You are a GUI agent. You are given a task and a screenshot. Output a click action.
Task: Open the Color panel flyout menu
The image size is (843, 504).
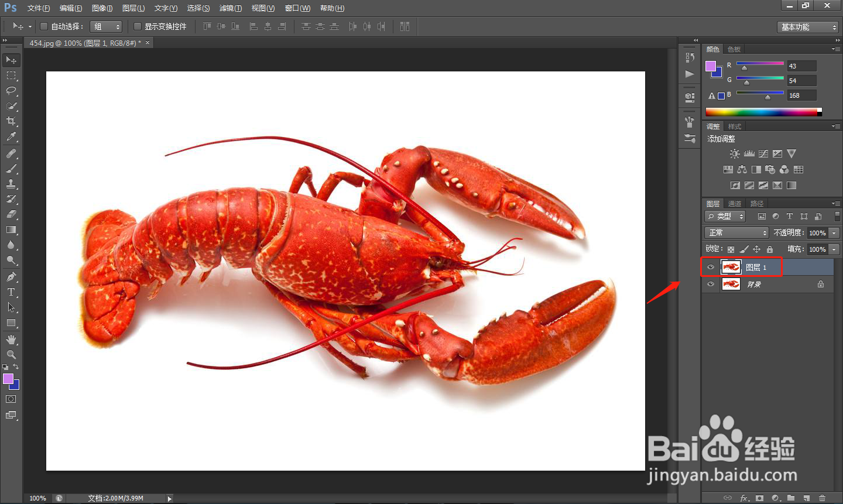tap(836, 49)
